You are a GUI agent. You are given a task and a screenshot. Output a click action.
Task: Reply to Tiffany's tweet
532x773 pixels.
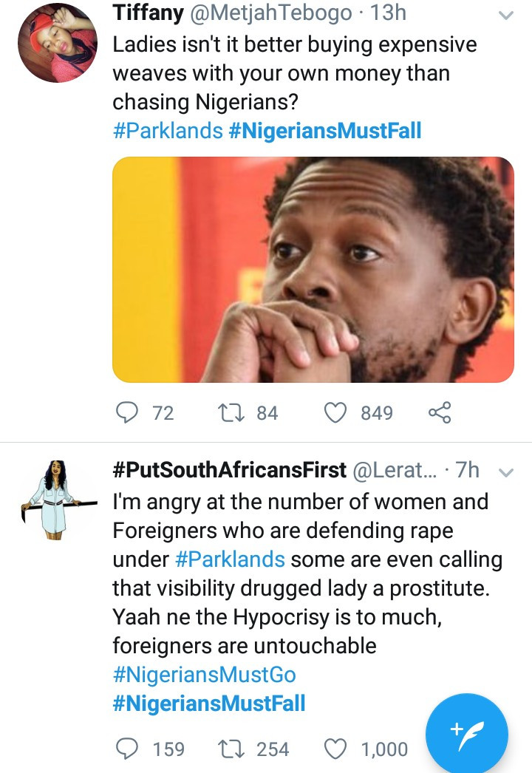tap(129, 412)
